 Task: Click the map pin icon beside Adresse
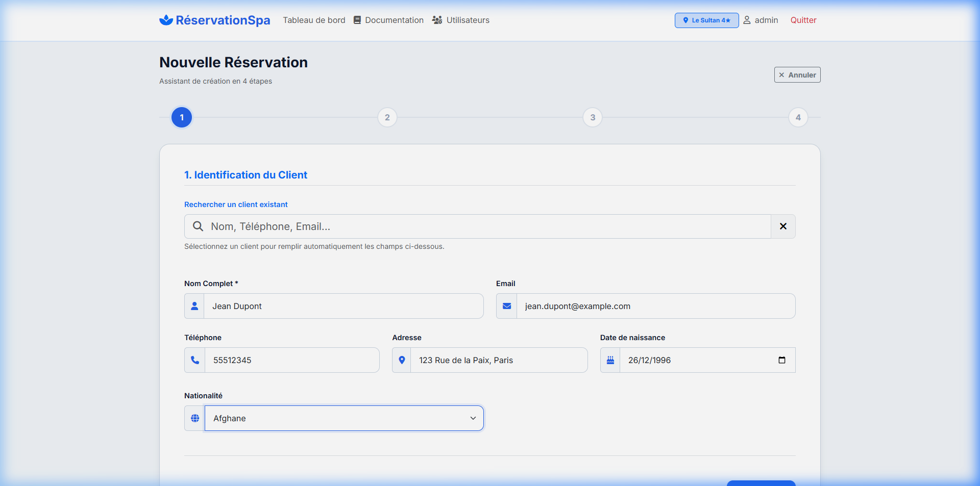point(402,360)
